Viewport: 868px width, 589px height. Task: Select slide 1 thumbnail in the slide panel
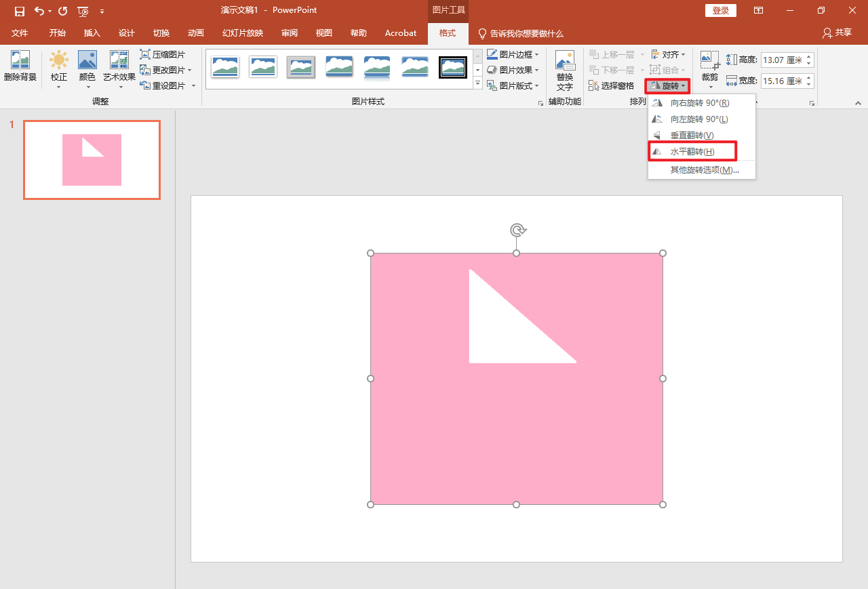click(x=92, y=160)
